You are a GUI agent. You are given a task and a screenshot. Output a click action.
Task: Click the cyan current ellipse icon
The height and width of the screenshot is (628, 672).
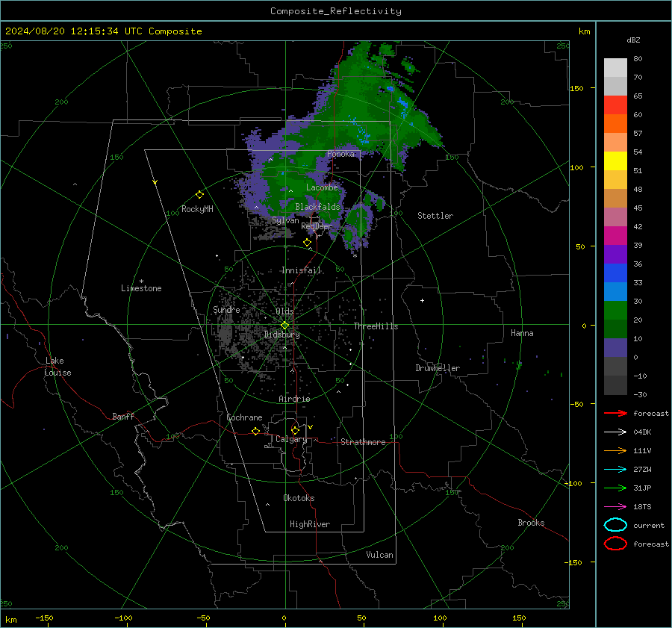click(615, 525)
